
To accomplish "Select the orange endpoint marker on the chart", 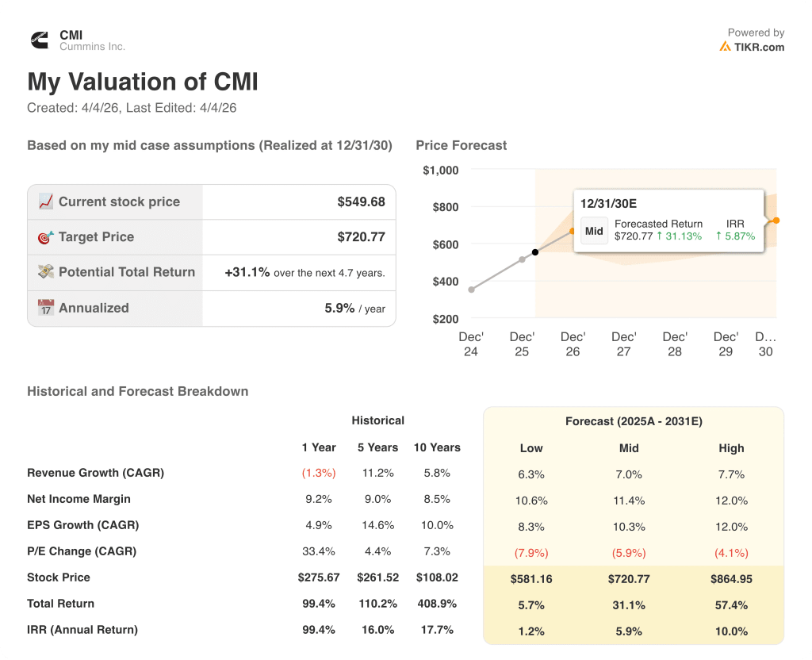I will click(775, 221).
